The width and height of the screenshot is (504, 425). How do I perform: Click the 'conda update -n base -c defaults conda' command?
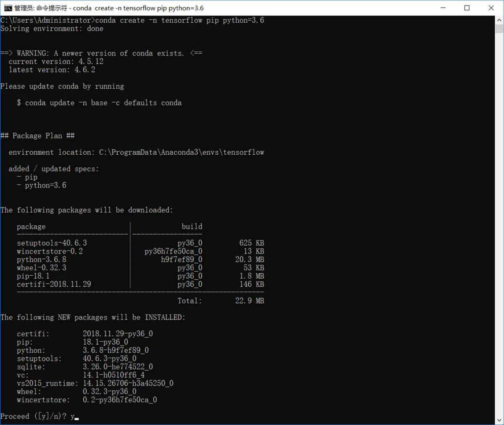tap(103, 103)
